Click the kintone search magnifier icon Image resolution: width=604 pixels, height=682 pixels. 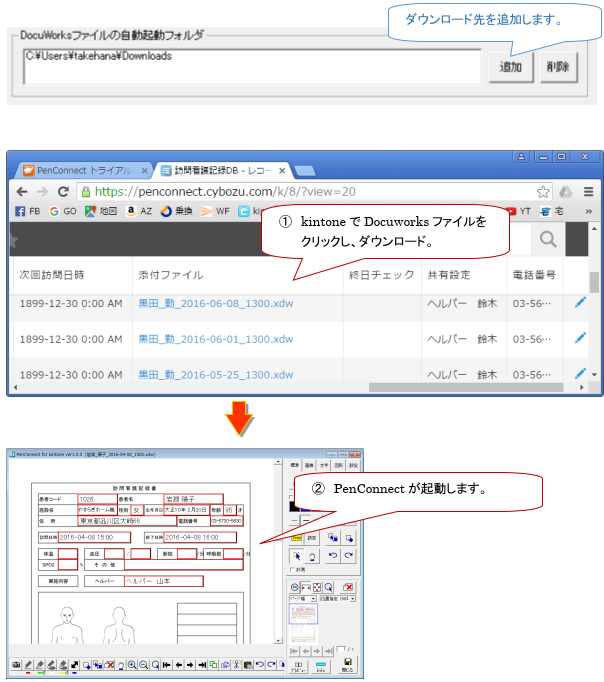click(x=548, y=239)
